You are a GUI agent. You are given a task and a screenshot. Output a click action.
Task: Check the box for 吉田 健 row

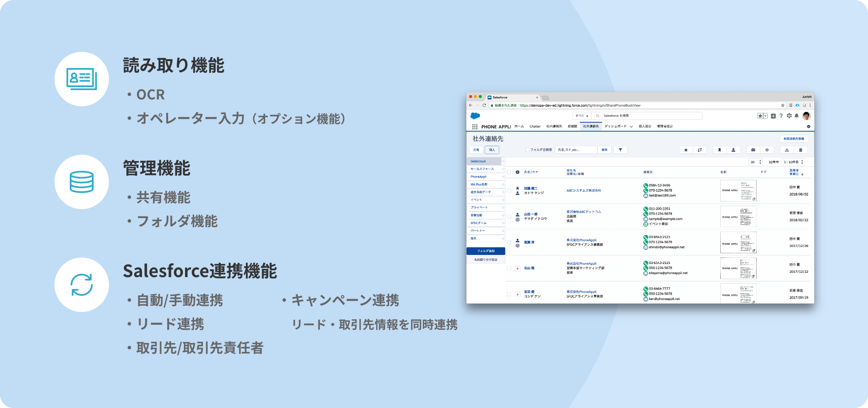509,294
